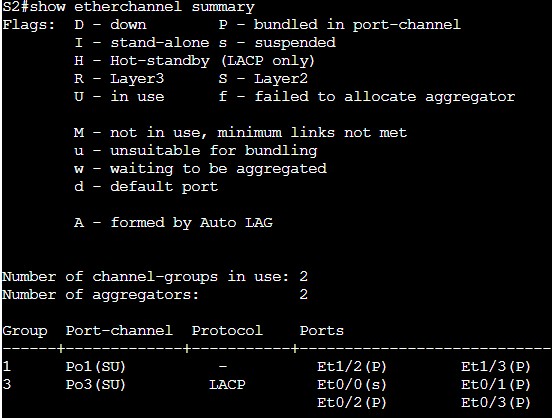Click suspended port Et0/0(s)
The image size is (552, 418).
tap(352, 385)
